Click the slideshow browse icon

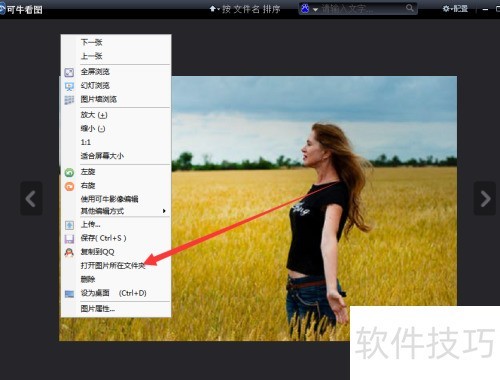point(69,86)
